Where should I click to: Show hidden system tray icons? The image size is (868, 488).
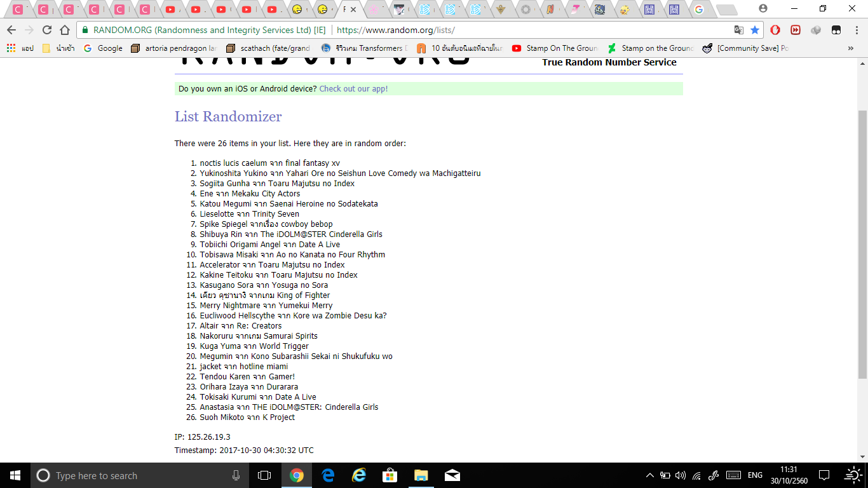(649, 475)
